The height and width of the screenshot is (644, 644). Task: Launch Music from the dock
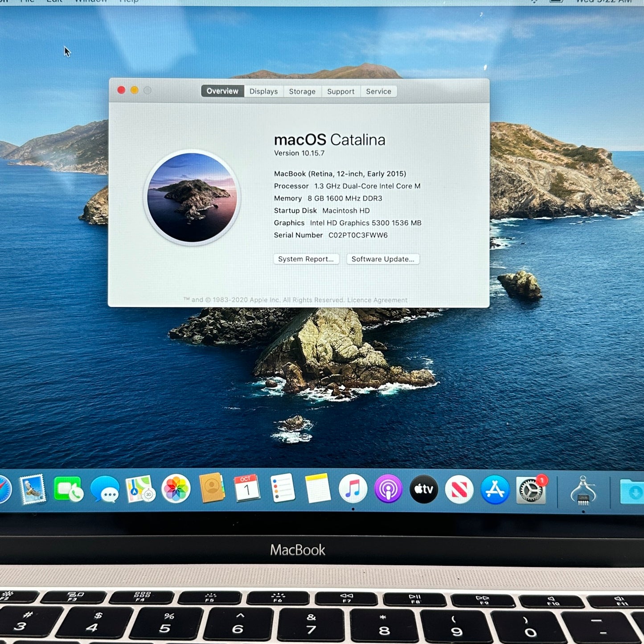point(353,489)
